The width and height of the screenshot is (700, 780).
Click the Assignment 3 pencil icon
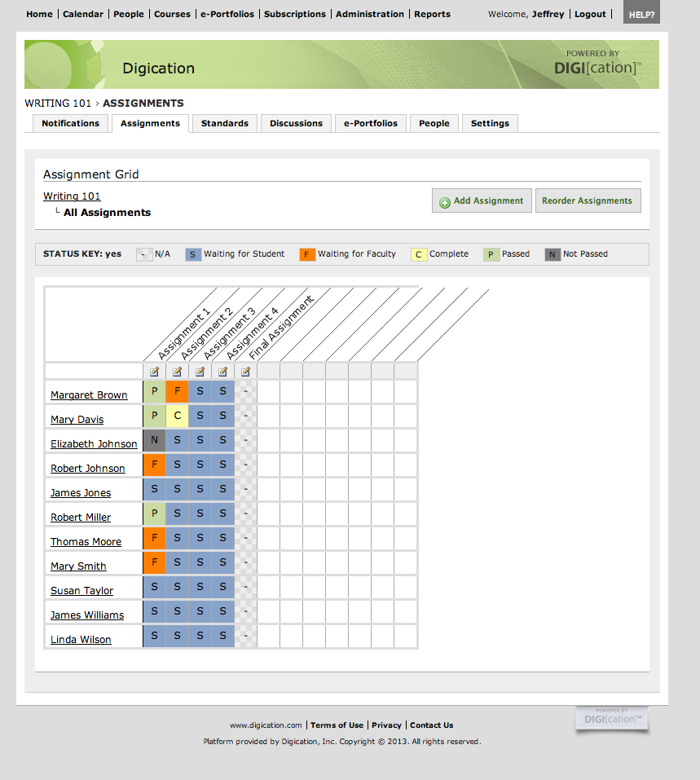[200, 371]
